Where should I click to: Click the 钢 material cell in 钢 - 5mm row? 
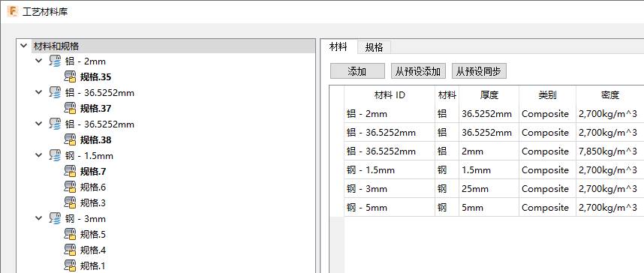447,208
